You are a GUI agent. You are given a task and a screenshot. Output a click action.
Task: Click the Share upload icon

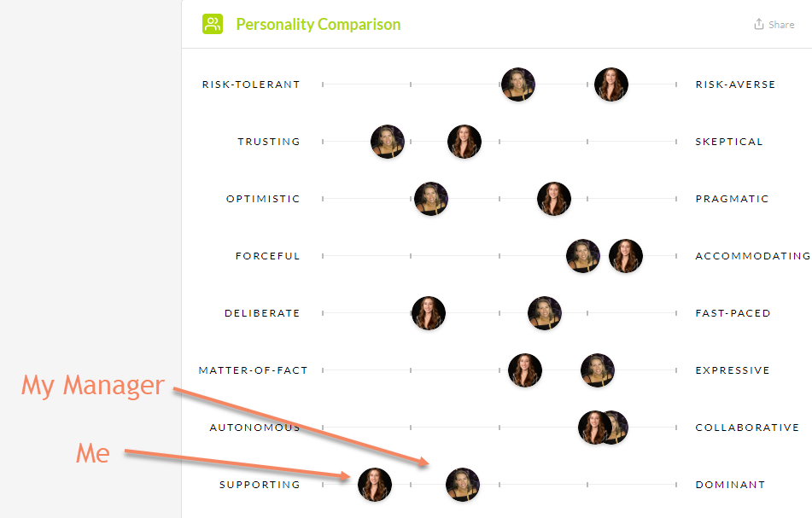[x=759, y=25]
